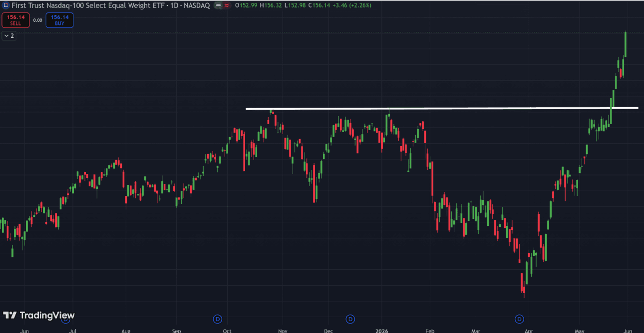Select the latest tall green candle

[x=626, y=44]
